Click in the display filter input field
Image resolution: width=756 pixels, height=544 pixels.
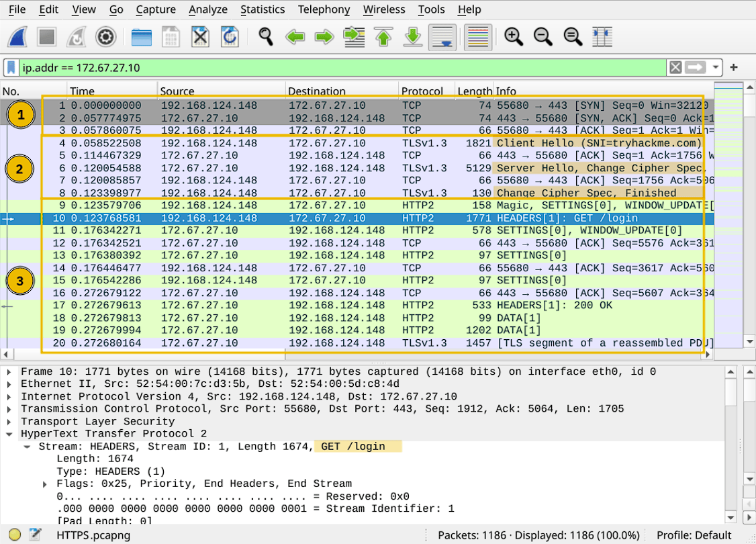(x=342, y=68)
